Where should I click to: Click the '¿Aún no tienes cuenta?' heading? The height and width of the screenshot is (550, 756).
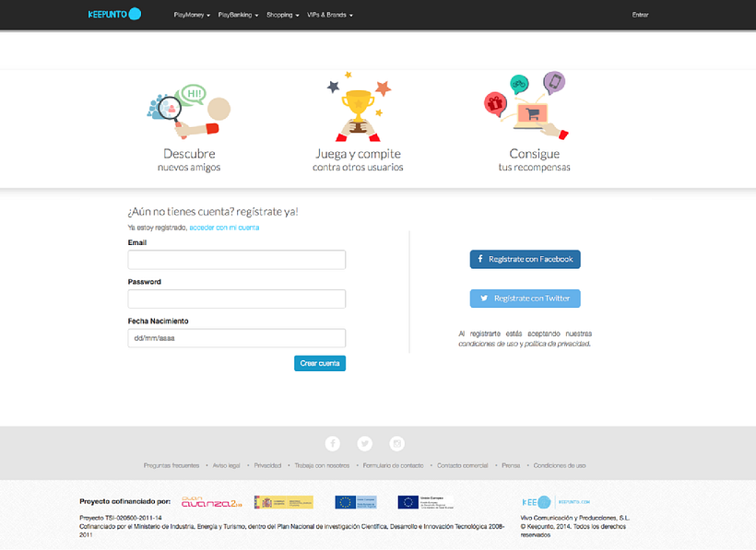coord(213,211)
